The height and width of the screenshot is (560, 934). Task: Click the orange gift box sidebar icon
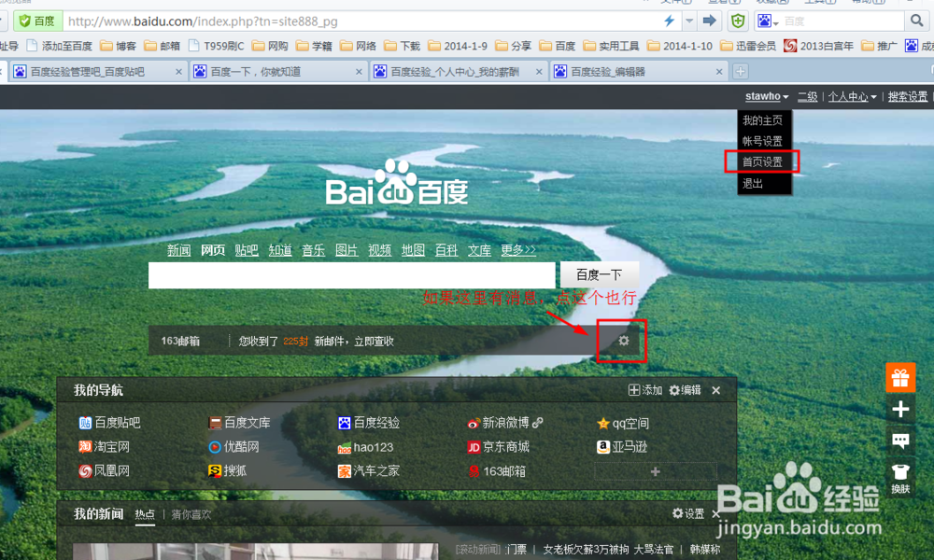click(x=900, y=378)
